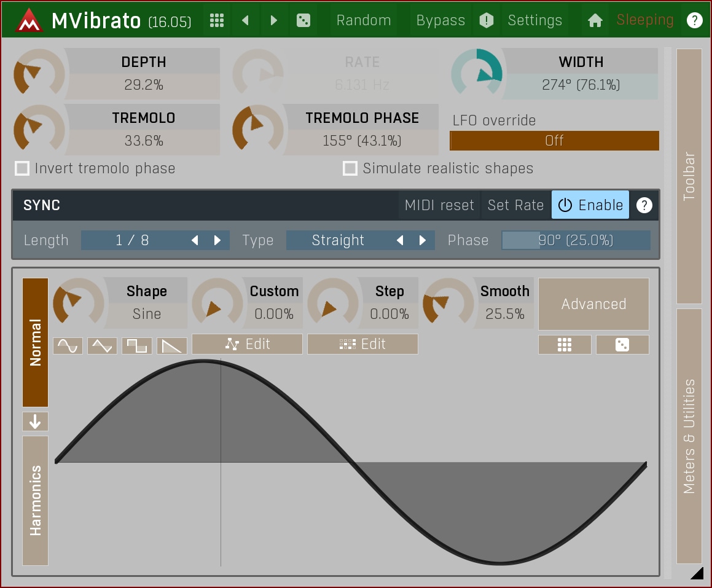
Task: Load previous preset with left arrow
Action: pos(245,20)
